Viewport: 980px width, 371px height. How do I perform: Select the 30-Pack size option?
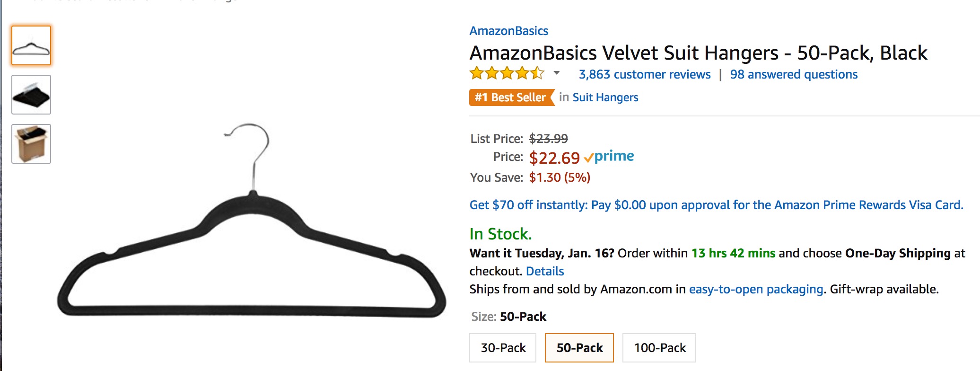pos(503,348)
